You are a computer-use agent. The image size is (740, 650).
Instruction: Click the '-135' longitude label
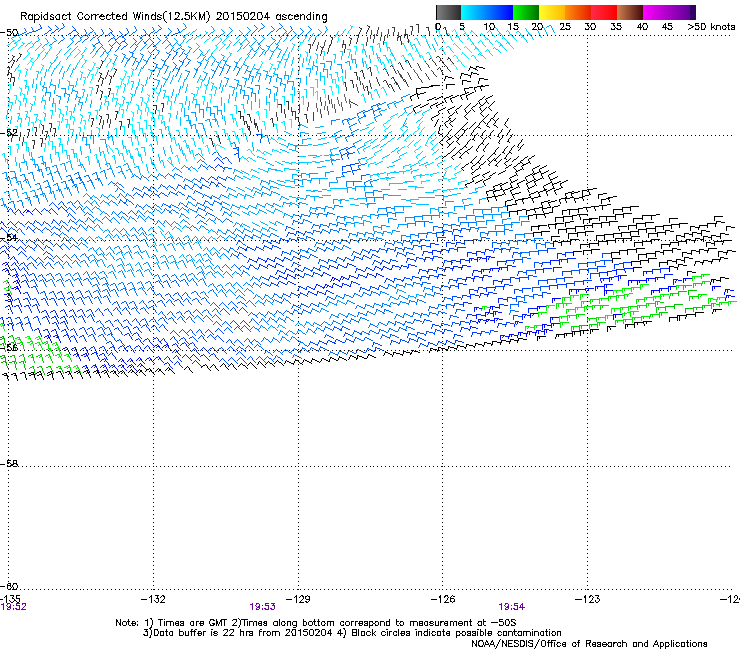point(10,599)
